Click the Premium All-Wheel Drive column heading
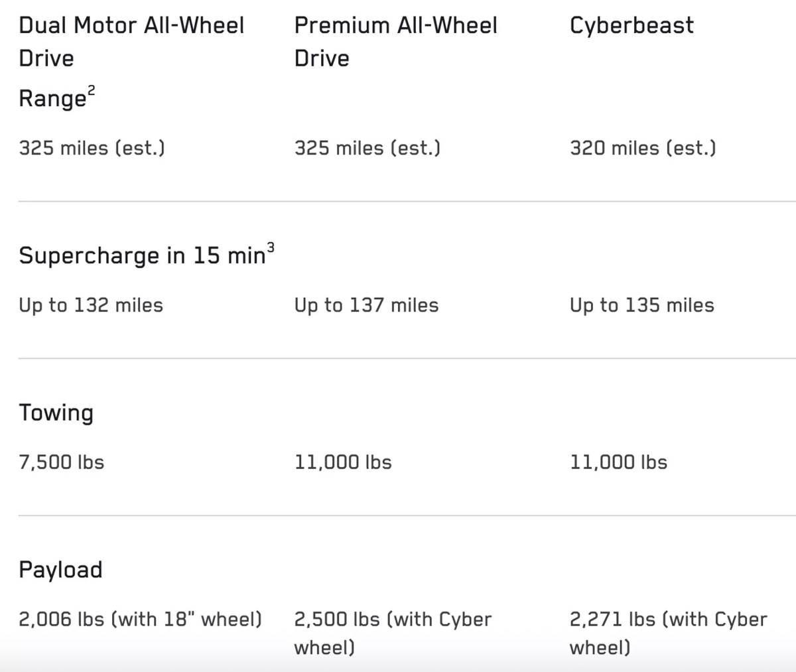This screenshot has height=672, width=796. click(x=395, y=41)
